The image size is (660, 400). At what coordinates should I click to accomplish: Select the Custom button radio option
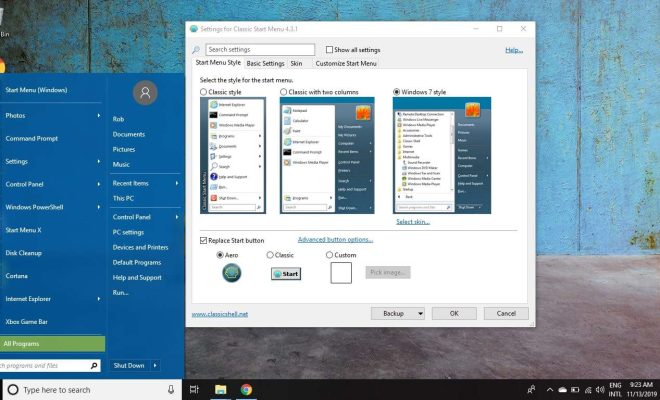point(329,255)
